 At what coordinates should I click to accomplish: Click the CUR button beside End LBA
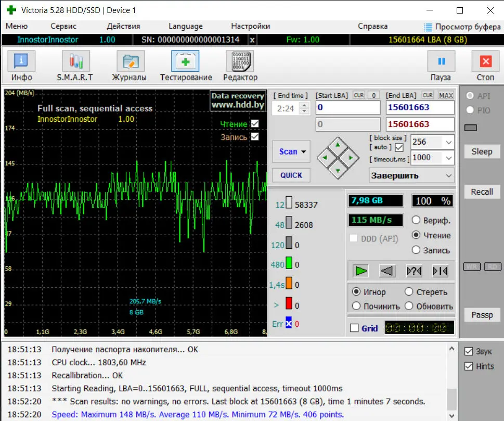click(x=428, y=95)
